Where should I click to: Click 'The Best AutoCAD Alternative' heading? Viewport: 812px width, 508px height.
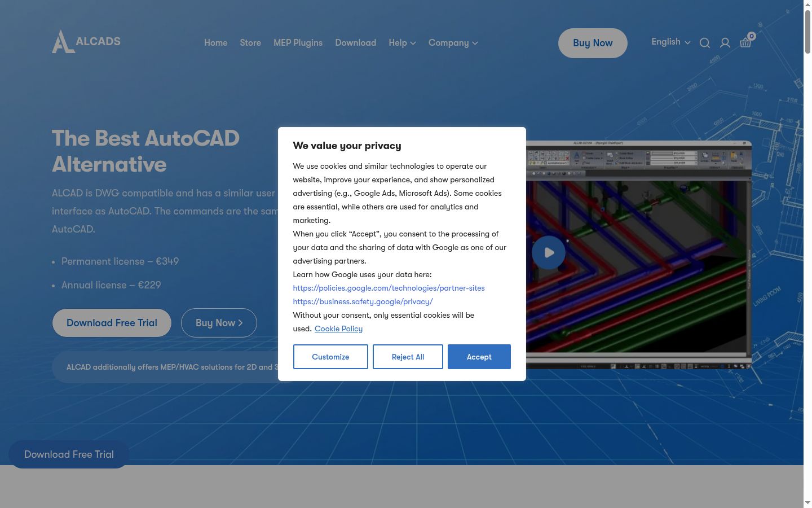tap(145, 151)
